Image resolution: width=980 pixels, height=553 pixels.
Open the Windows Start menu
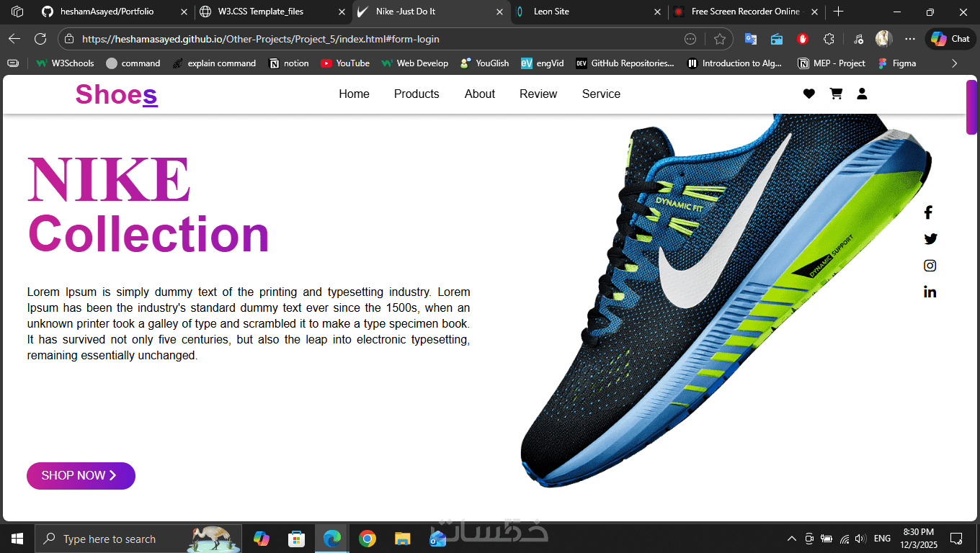[x=17, y=539]
